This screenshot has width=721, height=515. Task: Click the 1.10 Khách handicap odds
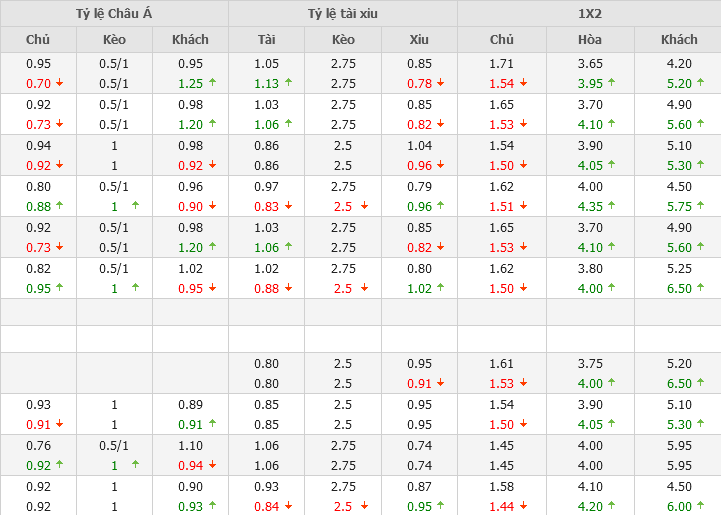190,446
